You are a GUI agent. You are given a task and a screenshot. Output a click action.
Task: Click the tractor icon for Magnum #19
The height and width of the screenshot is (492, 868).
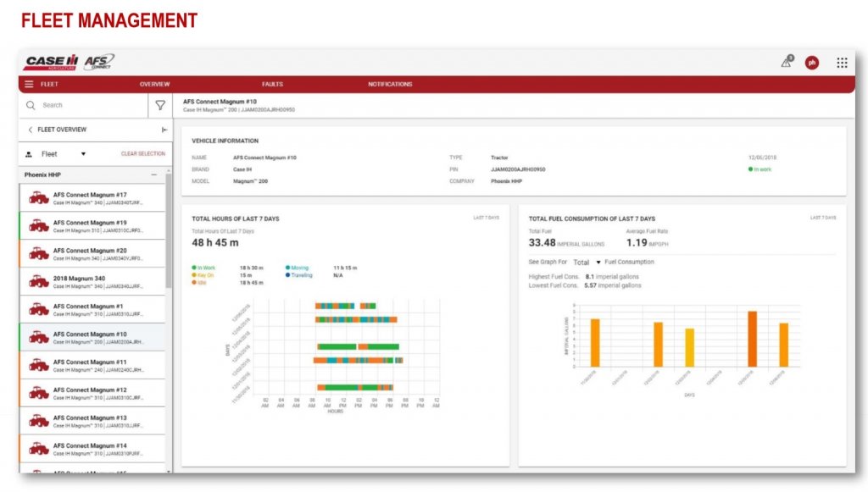pyautogui.click(x=39, y=225)
